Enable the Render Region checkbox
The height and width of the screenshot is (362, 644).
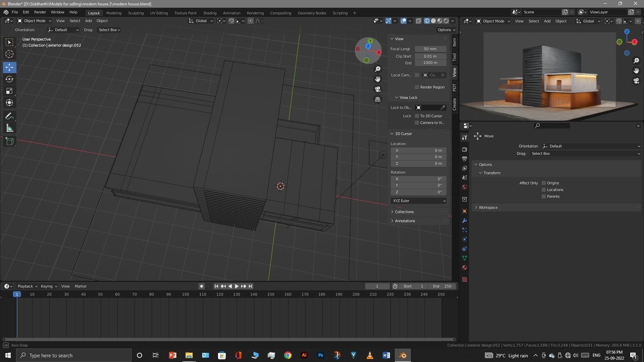pos(417,87)
